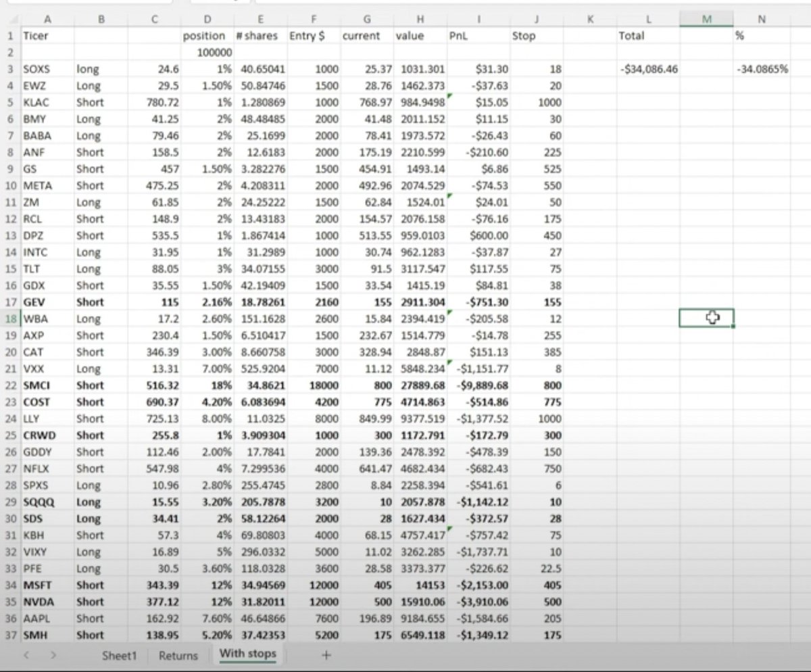Click the SMH ticker cell

tap(47, 635)
